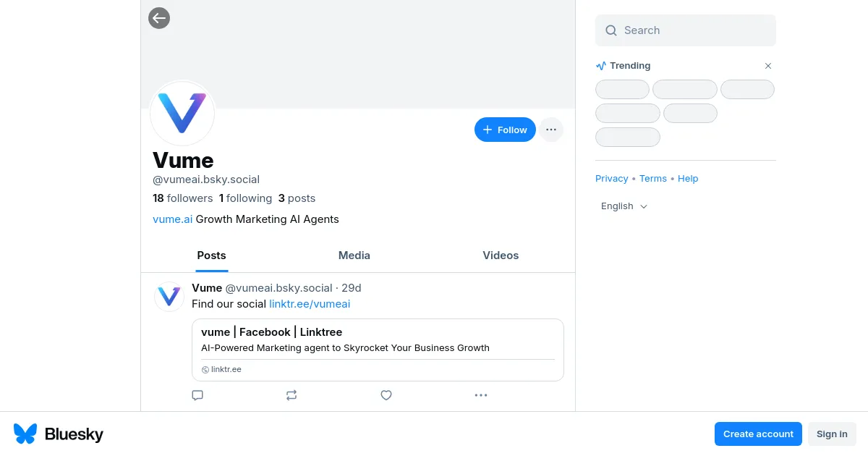Click into the Search field
Screen dimensions: 868x456
(x=694, y=30)
